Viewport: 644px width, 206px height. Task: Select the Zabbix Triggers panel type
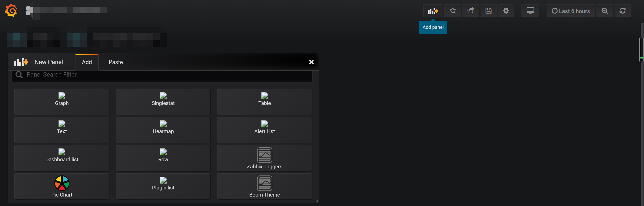pos(264,158)
